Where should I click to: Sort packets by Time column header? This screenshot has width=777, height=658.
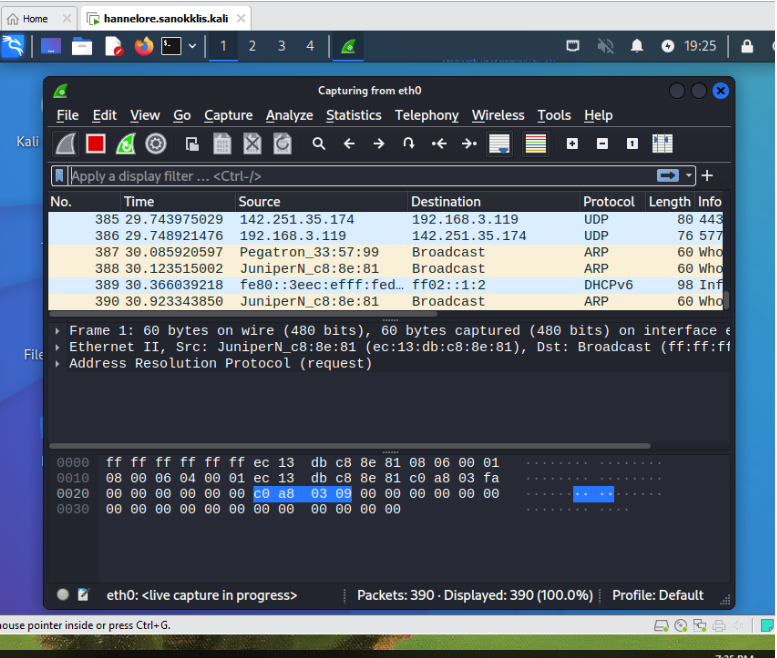coord(178,202)
